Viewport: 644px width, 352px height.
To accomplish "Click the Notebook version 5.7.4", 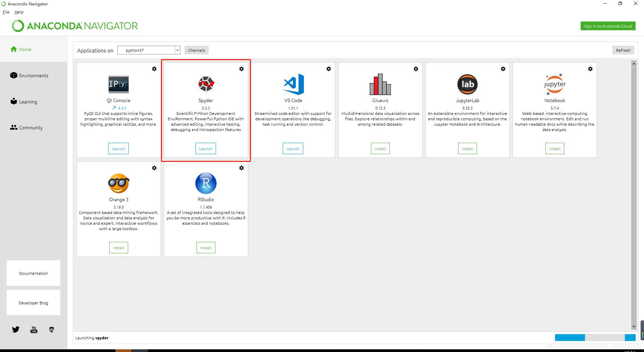I will pyautogui.click(x=555, y=108).
